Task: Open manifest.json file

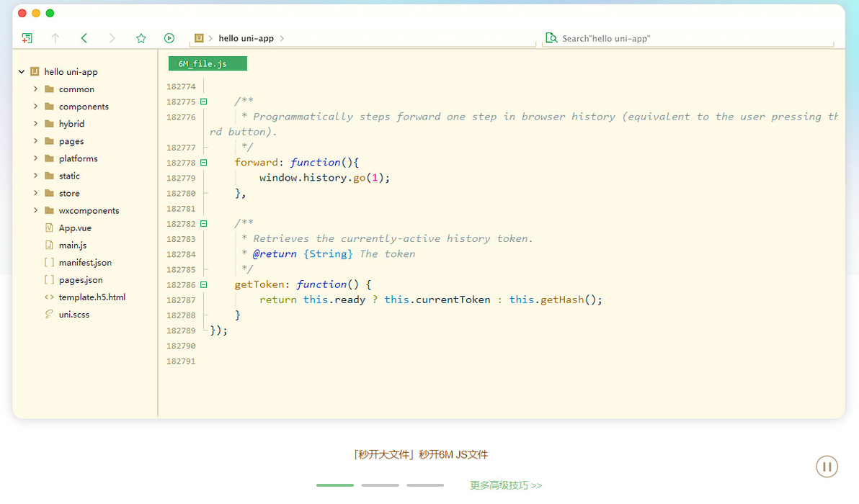Action: tap(85, 263)
